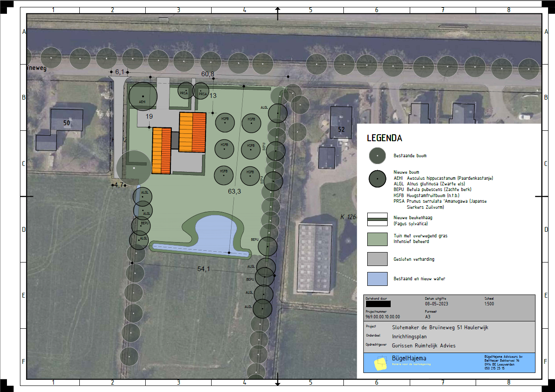
Task: Select the 54,1 dimension text
Action: pos(203,269)
